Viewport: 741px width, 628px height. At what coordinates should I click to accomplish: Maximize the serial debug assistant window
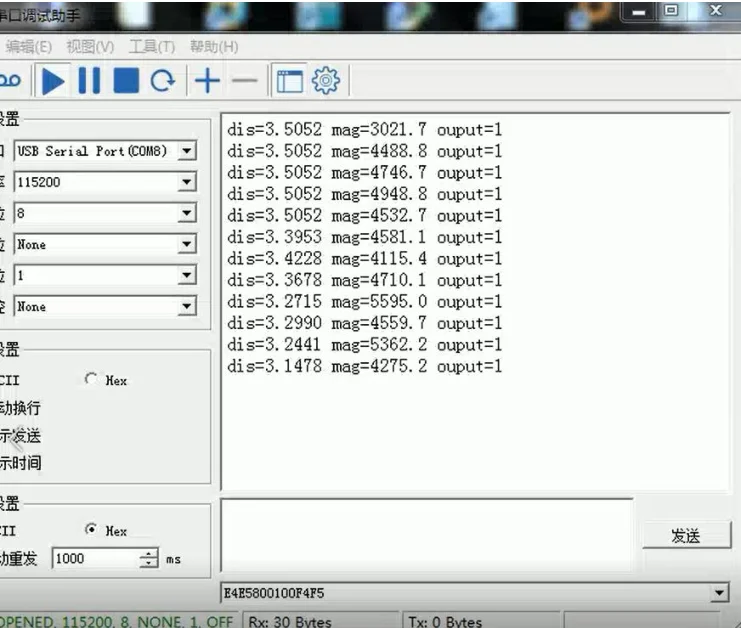[671, 10]
